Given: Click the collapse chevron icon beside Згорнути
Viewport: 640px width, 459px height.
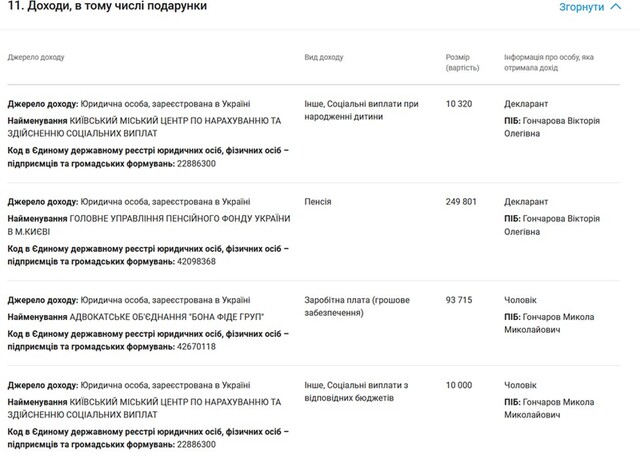Looking at the screenshot, I should (x=616, y=7).
